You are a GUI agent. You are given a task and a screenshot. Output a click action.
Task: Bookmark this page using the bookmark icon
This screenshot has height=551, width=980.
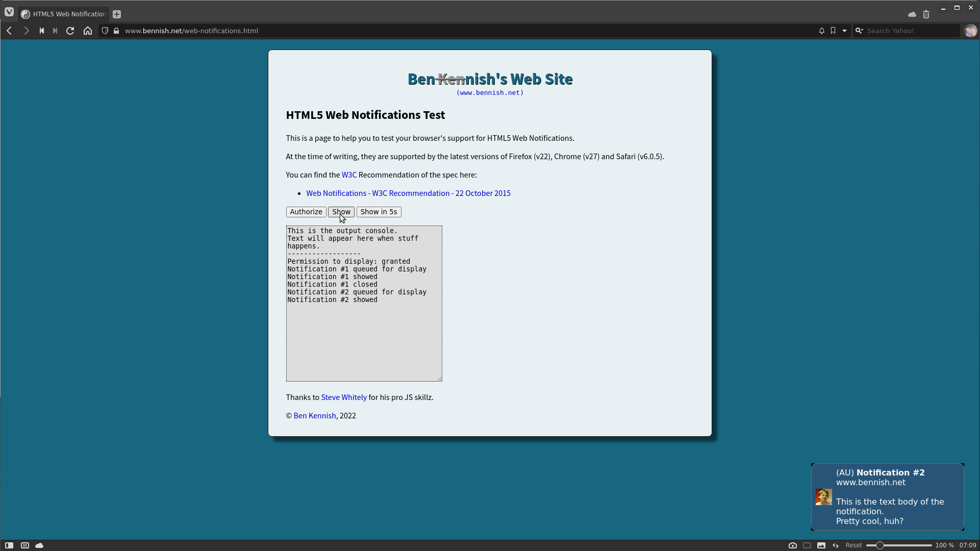(x=833, y=31)
